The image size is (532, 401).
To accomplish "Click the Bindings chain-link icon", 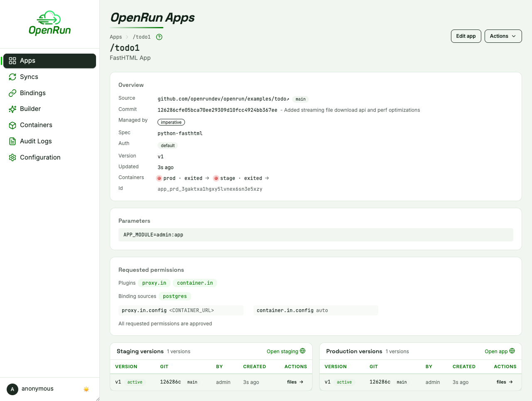I will click(12, 93).
